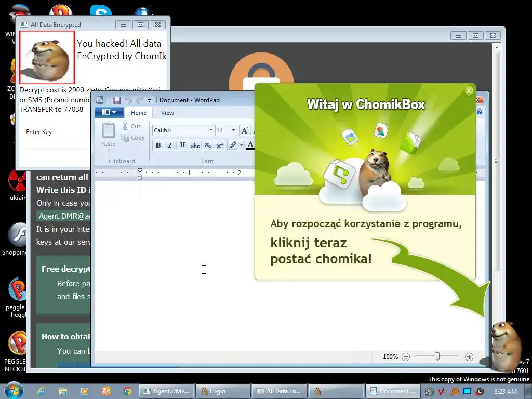Click the font color A button
This screenshot has width=532, height=399.
(x=250, y=145)
